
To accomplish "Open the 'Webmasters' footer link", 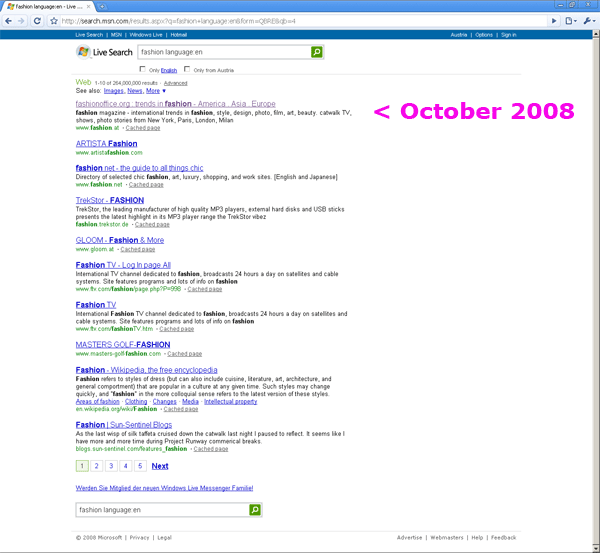I will coord(447,538).
